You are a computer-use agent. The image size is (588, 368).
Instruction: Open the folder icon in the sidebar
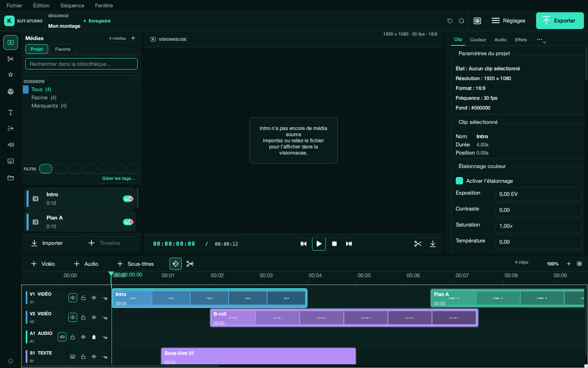[x=11, y=178]
